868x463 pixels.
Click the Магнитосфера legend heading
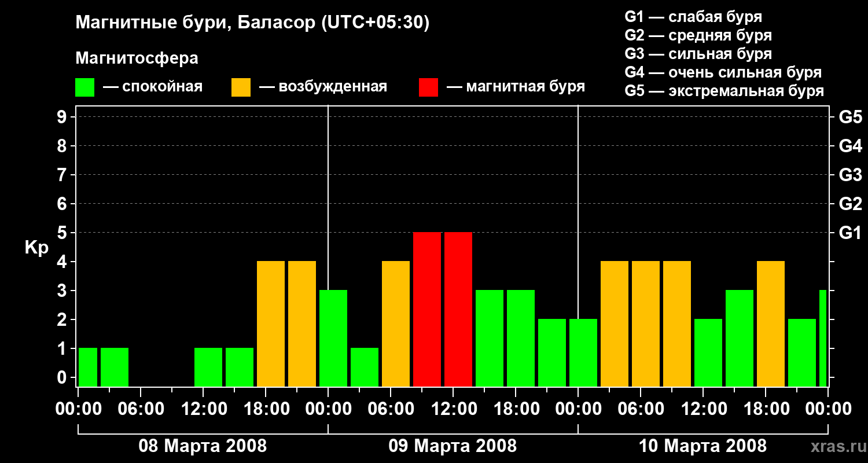pos(137,58)
